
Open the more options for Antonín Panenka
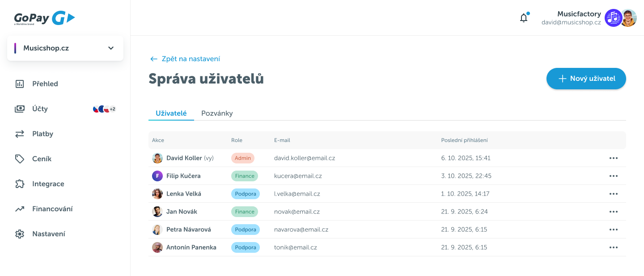[613, 247]
